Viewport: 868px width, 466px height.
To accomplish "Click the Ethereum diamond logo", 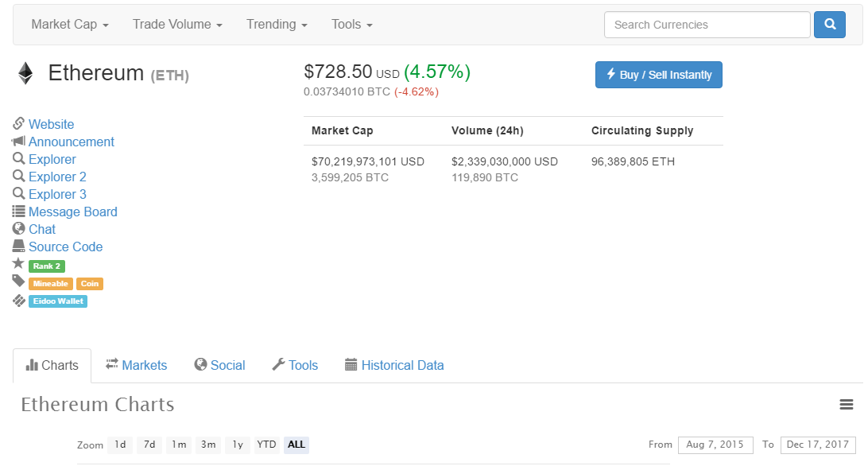I will point(25,73).
